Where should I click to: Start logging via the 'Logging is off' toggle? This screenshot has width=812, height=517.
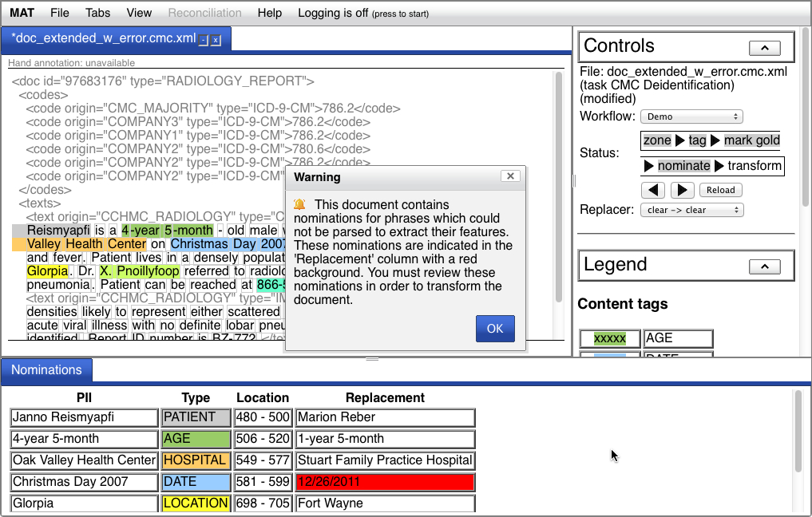[362, 13]
